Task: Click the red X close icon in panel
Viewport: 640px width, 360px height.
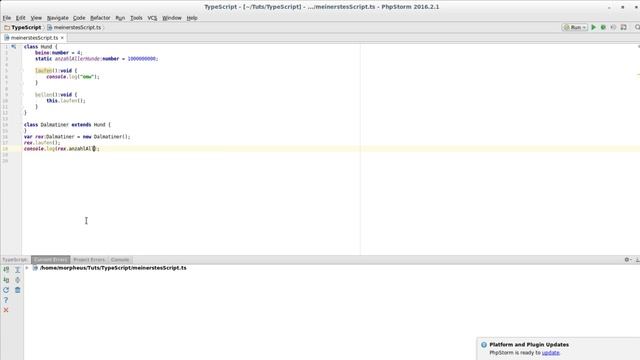Action: click(x=6, y=310)
